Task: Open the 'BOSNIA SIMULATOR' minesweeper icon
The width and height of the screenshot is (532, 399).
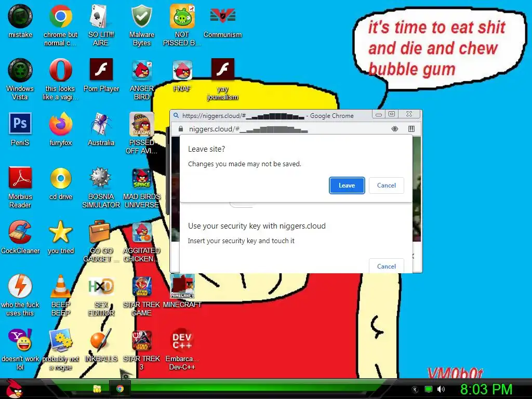Action: click(101, 178)
